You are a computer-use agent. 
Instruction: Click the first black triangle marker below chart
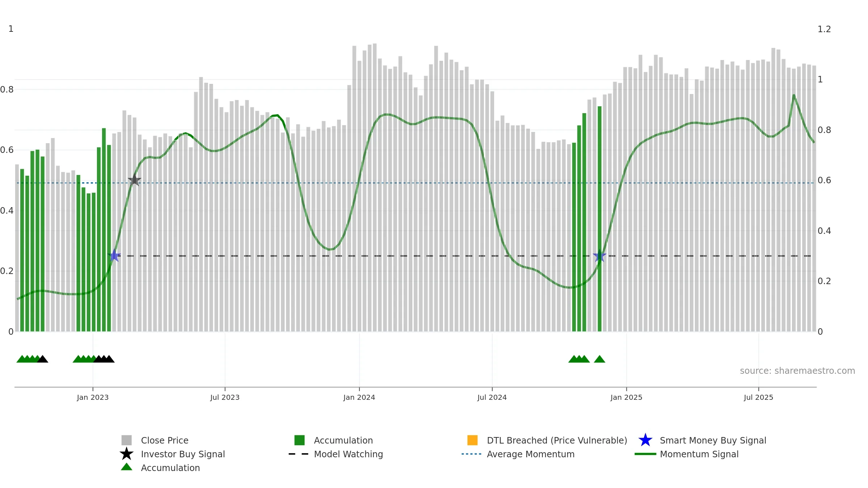[x=43, y=359]
